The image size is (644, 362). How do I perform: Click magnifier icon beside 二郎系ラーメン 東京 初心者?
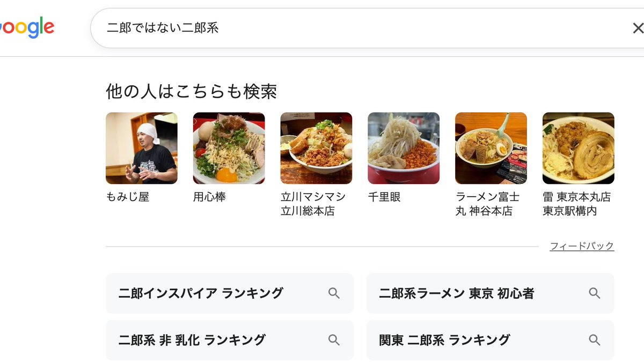(x=594, y=293)
